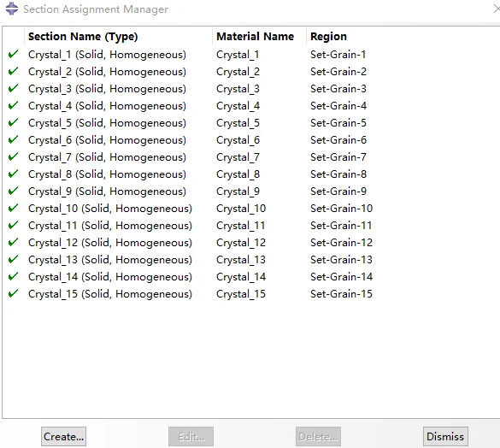Open the Create section assignment dialog
The width and height of the screenshot is (500, 448).
[63, 436]
